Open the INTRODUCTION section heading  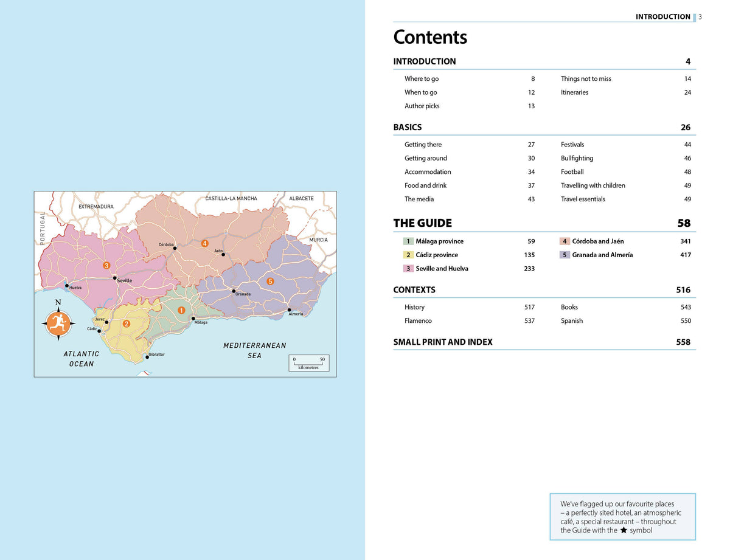coord(425,61)
